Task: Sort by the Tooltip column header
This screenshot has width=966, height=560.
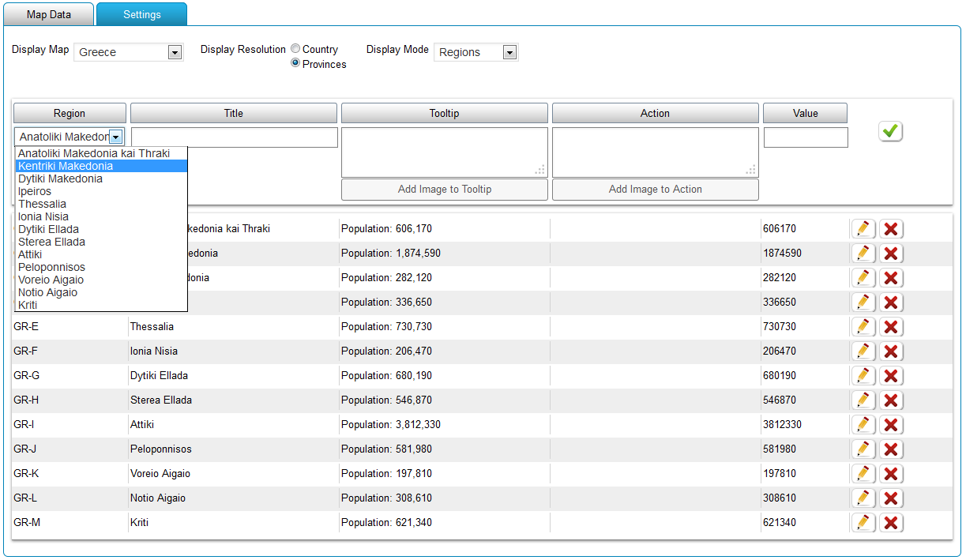Action: click(x=445, y=114)
